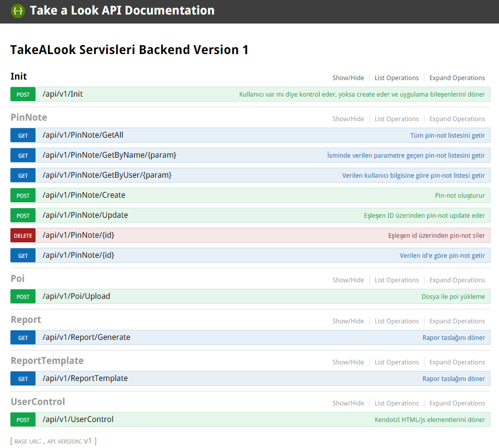499x448 pixels.
Task: Click the green Swagger logo icon
Action: pyautogui.click(x=18, y=11)
